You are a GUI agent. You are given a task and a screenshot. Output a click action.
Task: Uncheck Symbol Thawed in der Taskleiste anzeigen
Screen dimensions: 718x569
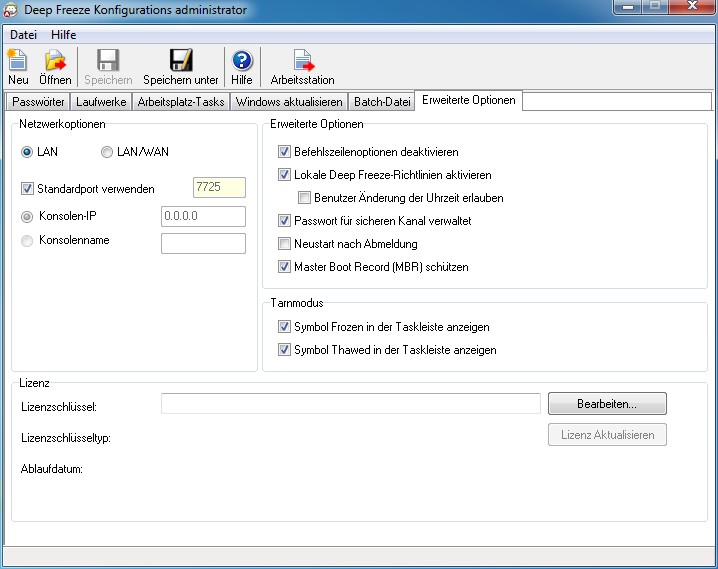pos(284,350)
